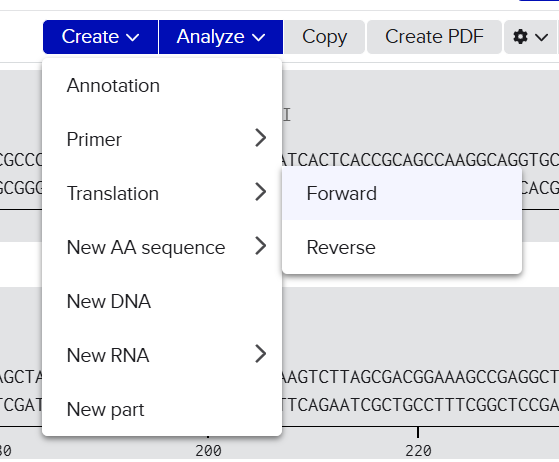Screen dimensions: 559x462
Task: Click the 200 position ruler label
Action: point(208,451)
